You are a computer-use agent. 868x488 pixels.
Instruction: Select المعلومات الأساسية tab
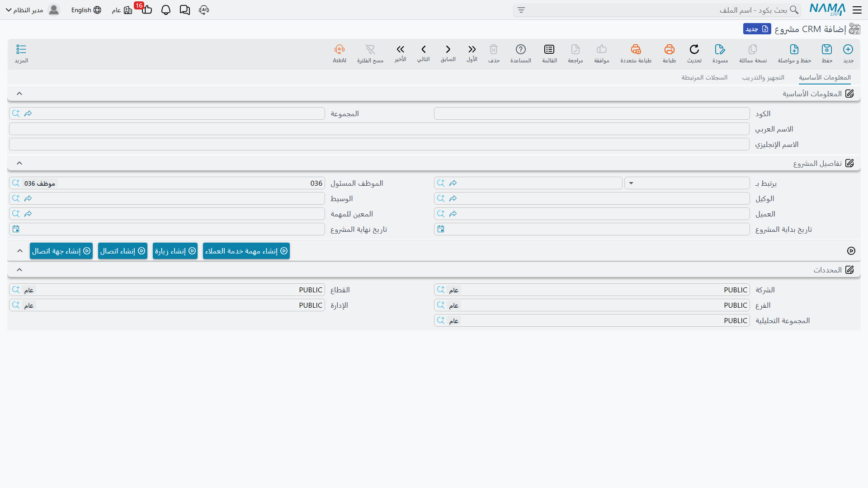[x=825, y=78]
